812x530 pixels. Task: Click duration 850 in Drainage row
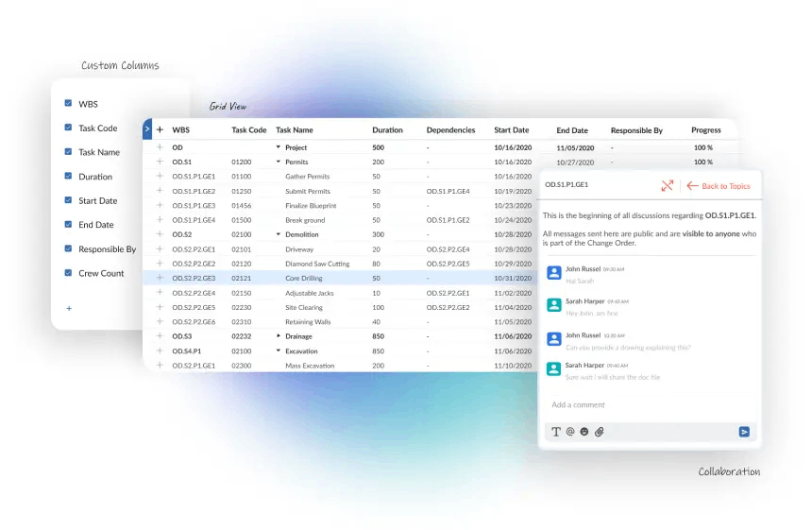(x=378, y=336)
